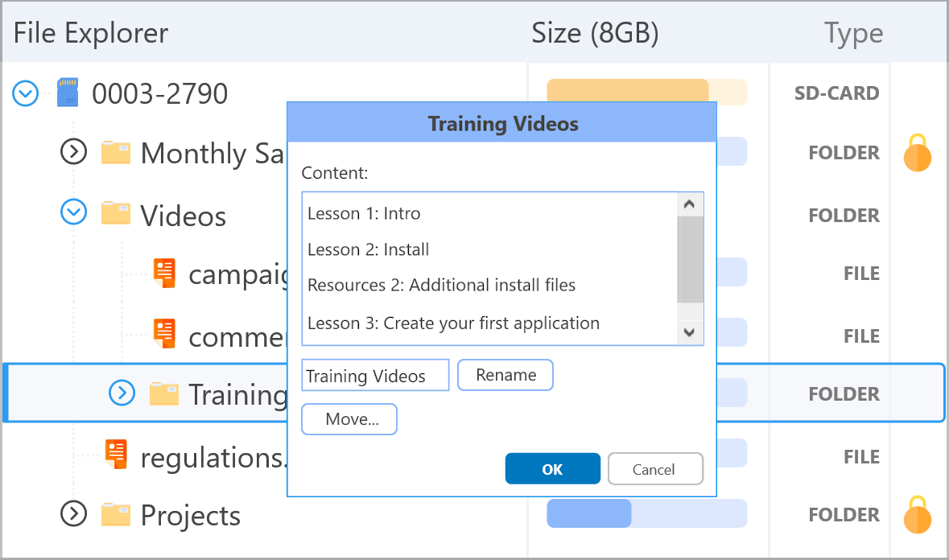Viewport: 949px width, 560px height.
Task: Select the campaign file icon
Action: point(165,273)
